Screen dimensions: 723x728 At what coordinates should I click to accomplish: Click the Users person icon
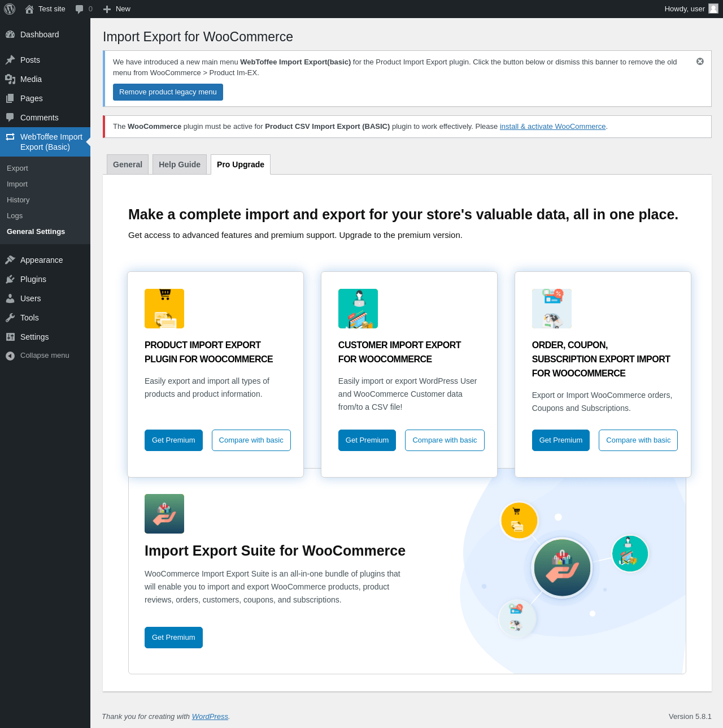click(x=10, y=298)
